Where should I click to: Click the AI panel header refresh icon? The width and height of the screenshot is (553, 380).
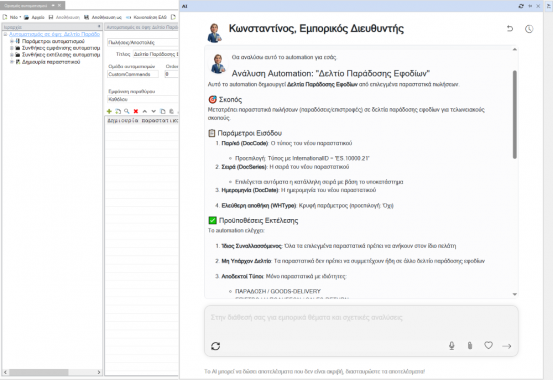tap(521, 6)
